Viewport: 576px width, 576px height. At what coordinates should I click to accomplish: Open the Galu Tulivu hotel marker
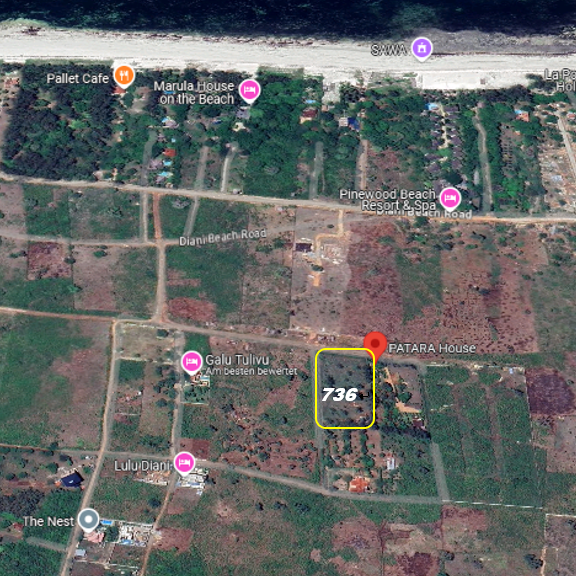coord(192,362)
